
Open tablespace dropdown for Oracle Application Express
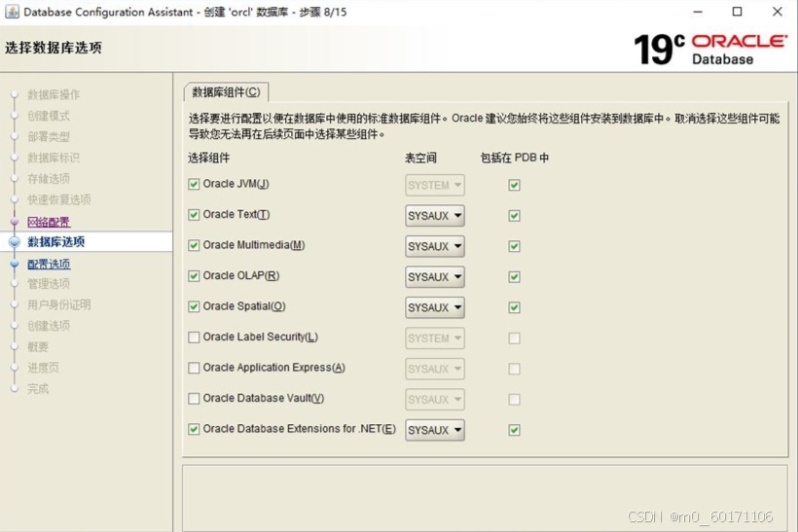[x=435, y=369]
